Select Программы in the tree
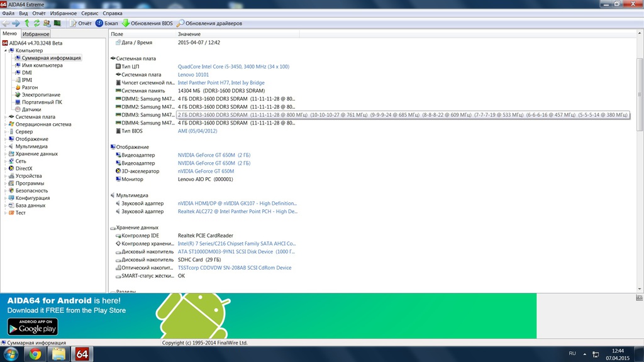644x362 pixels. click(30, 184)
